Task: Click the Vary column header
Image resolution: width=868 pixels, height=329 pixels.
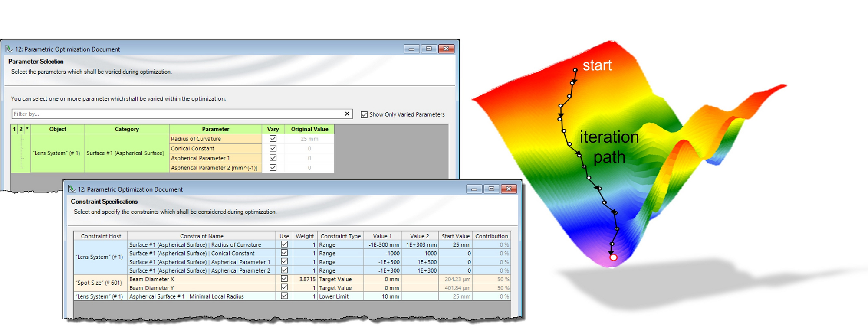Action: coord(273,129)
